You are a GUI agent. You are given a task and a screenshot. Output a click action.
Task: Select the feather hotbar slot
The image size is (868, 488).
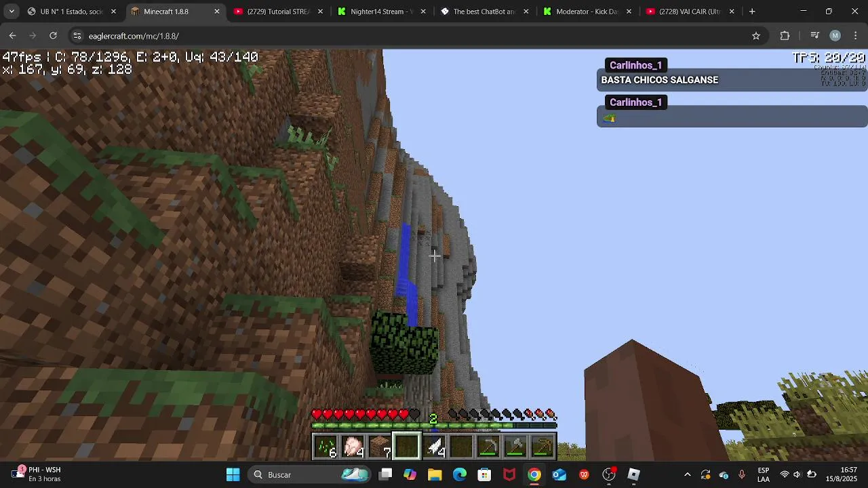[x=434, y=447]
